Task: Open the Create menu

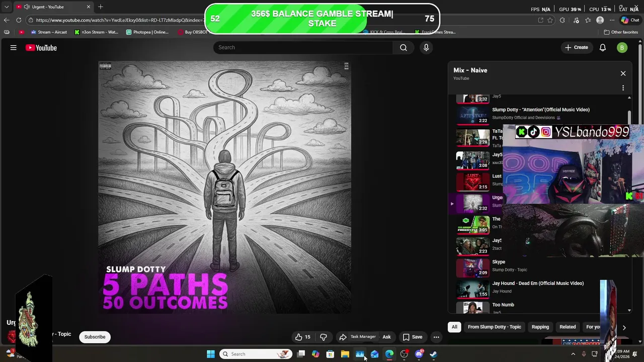Action: click(x=576, y=47)
